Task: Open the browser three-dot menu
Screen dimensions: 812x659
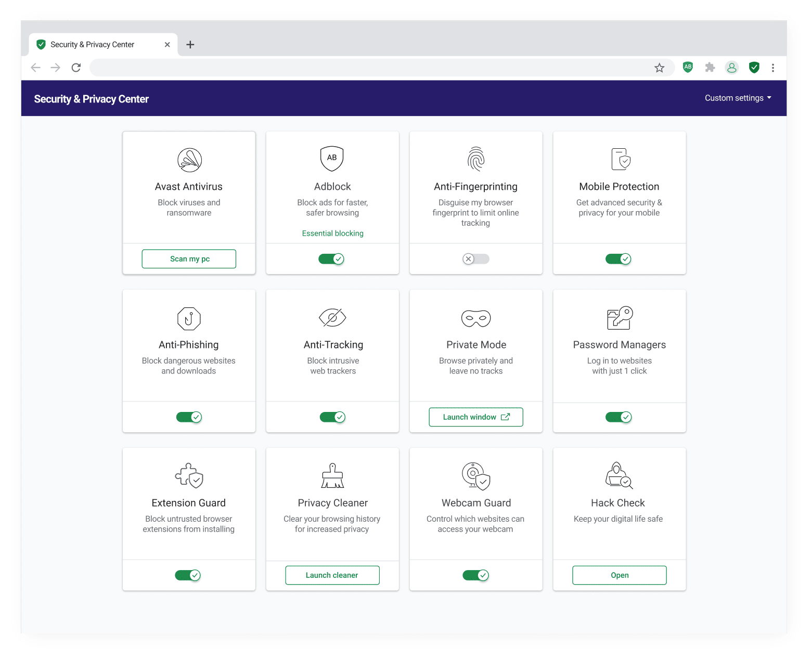Action: coord(772,68)
